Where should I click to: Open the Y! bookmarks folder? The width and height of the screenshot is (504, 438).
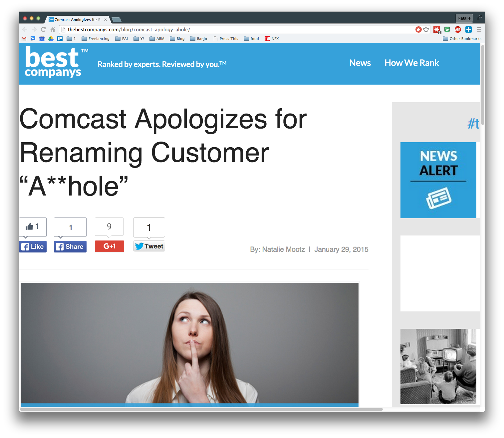[x=139, y=39]
